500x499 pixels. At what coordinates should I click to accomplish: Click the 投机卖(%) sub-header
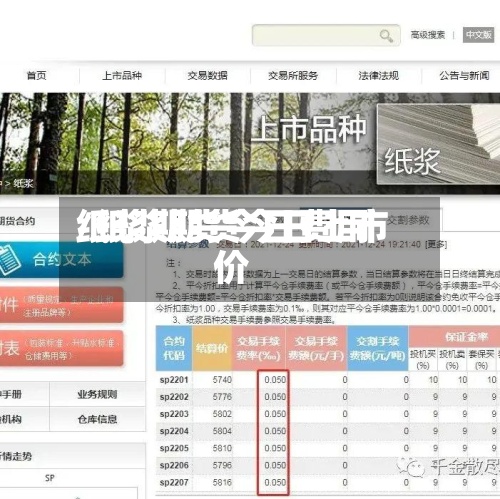click(452, 359)
